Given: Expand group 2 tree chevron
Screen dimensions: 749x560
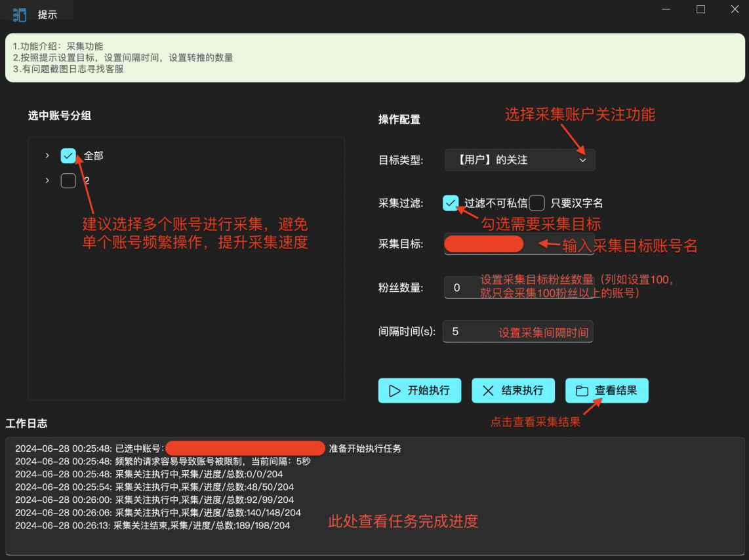Looking at the screenshot, I should [x=47, y=180].
